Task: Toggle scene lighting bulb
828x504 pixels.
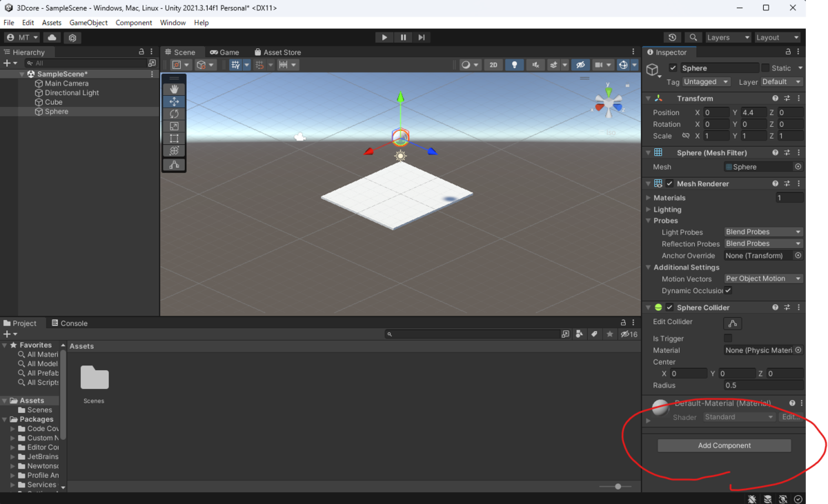Action: click(x=514, y=65)
